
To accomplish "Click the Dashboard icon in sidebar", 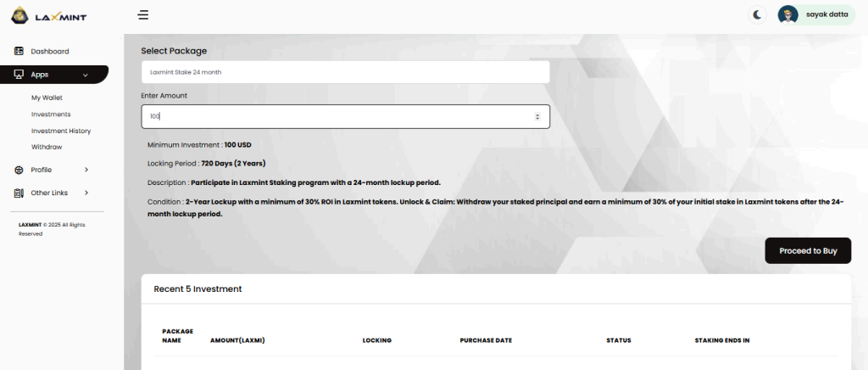I will click(x=19, y=51).
